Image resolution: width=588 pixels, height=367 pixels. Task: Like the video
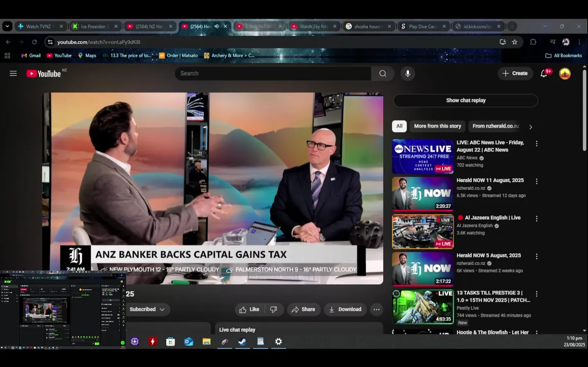point(249,309)
